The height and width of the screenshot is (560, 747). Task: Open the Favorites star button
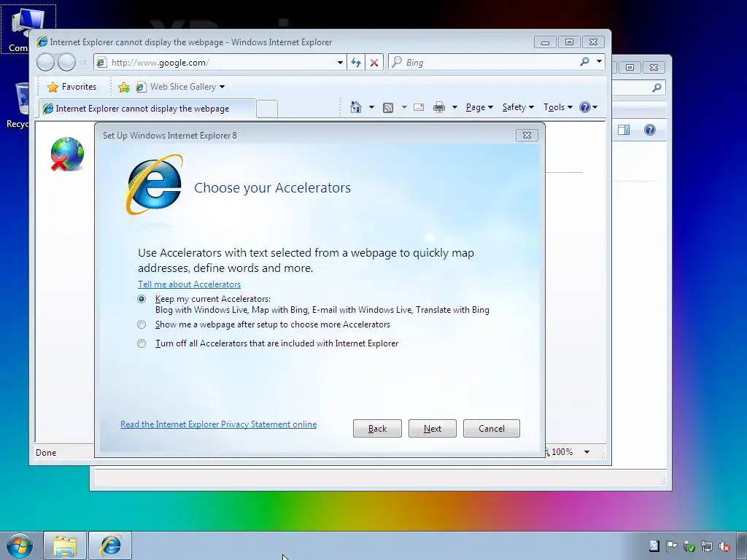[x=72, y=87]
